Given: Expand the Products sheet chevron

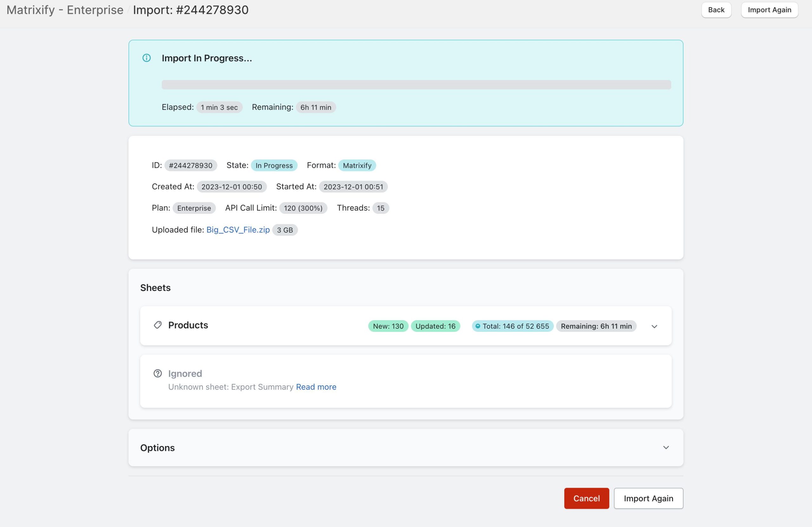Looking at the screenshot, I should [654, 326].
